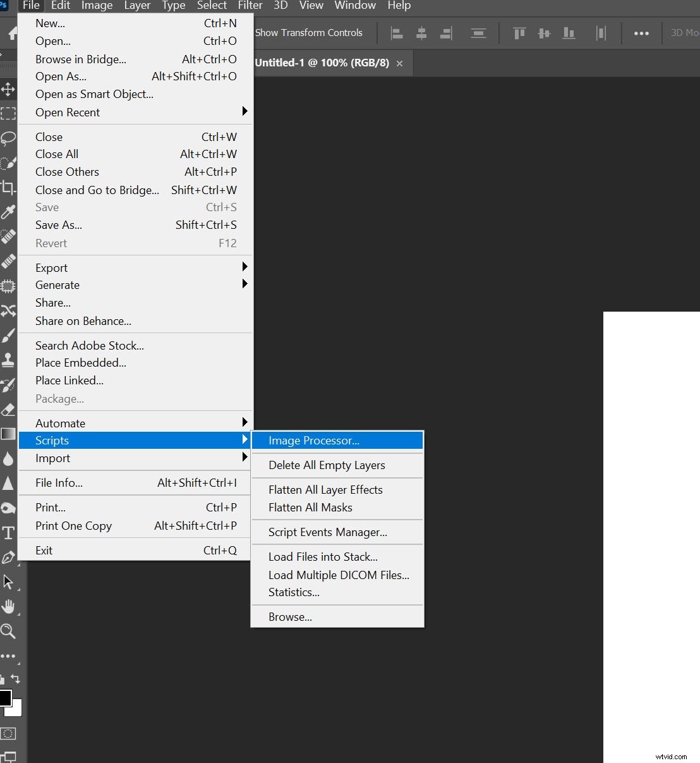Choose the Rectangular Marquee tool

tap(9, 114)
